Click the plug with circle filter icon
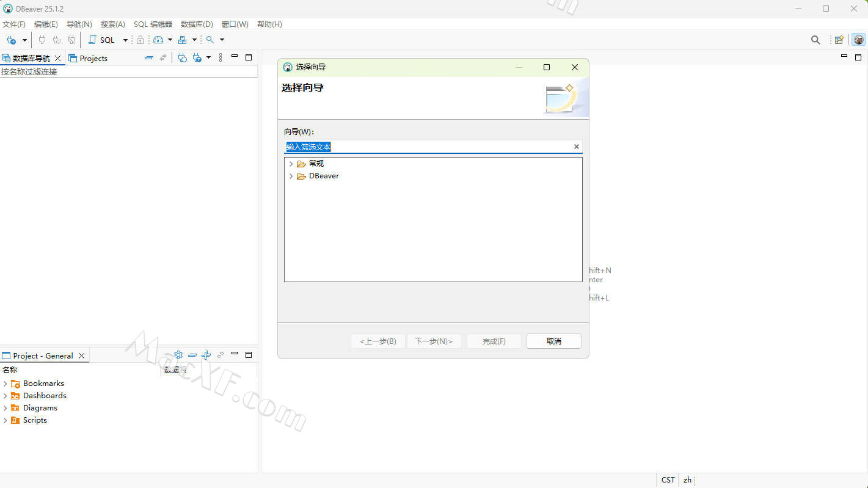The image size is (868, 488). point(182,57)
